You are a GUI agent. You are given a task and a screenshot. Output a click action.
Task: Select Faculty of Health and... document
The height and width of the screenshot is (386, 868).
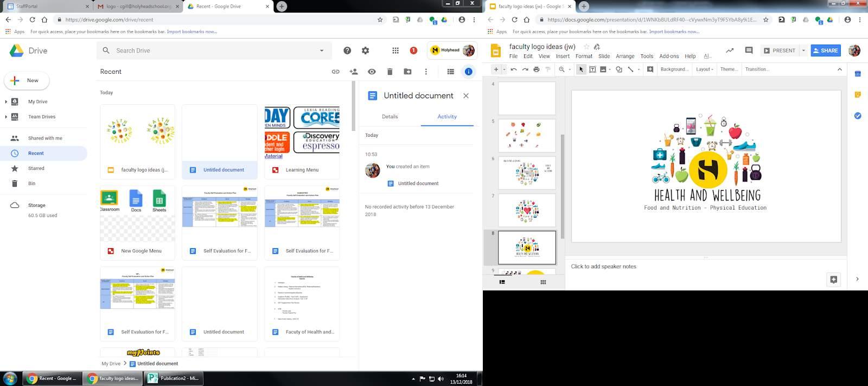[302, 304]
